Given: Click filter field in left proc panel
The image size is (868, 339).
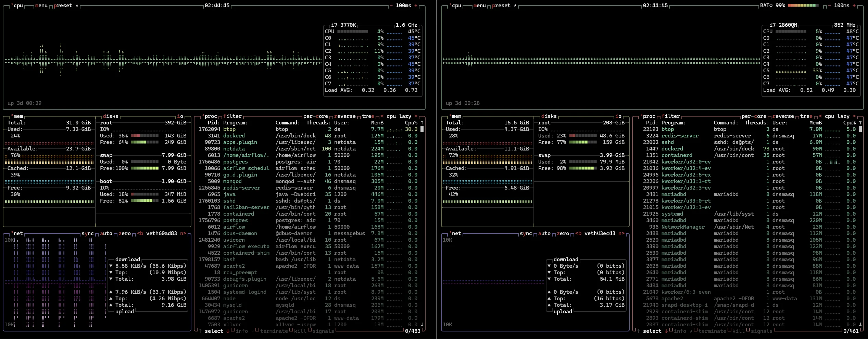Looking at the screenshot, I should click(x=232, y=116).
